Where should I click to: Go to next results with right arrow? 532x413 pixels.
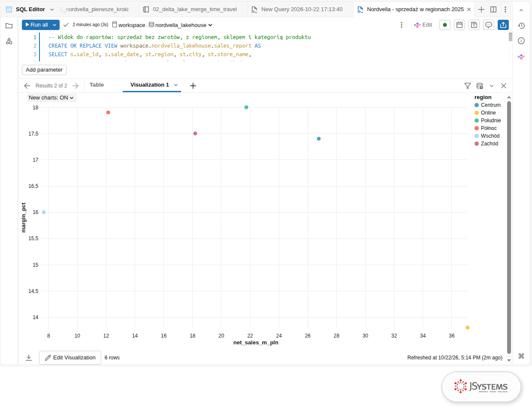pyautogui.click(x=76, y=86)
